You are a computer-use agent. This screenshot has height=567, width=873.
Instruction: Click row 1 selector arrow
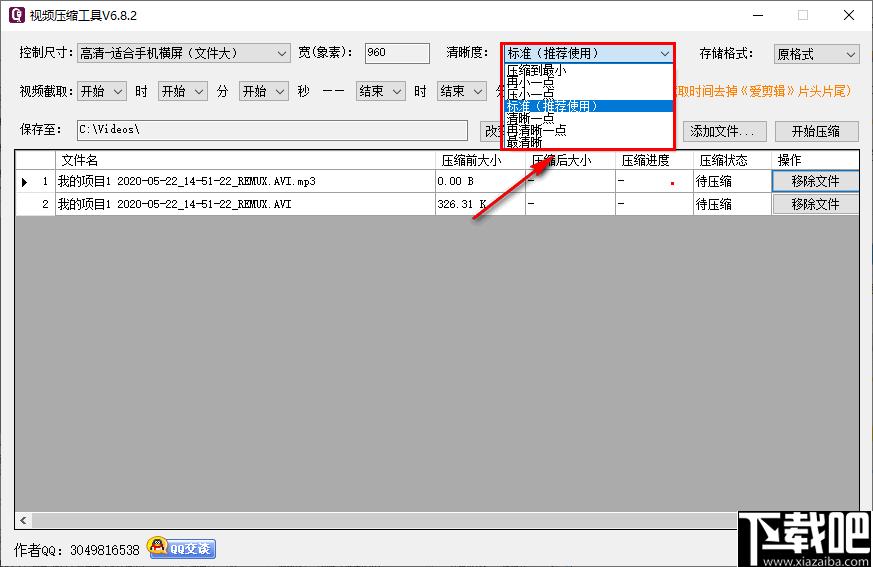(24, 182)
